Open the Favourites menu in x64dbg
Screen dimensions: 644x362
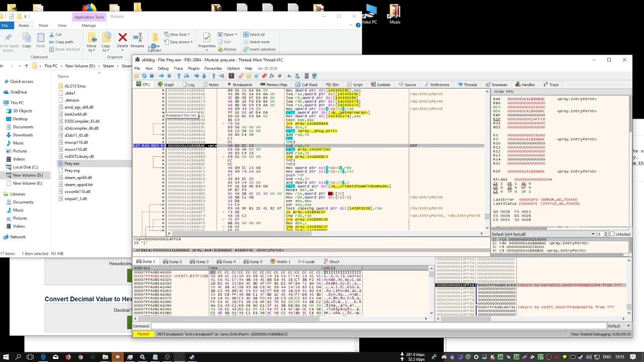213,68
